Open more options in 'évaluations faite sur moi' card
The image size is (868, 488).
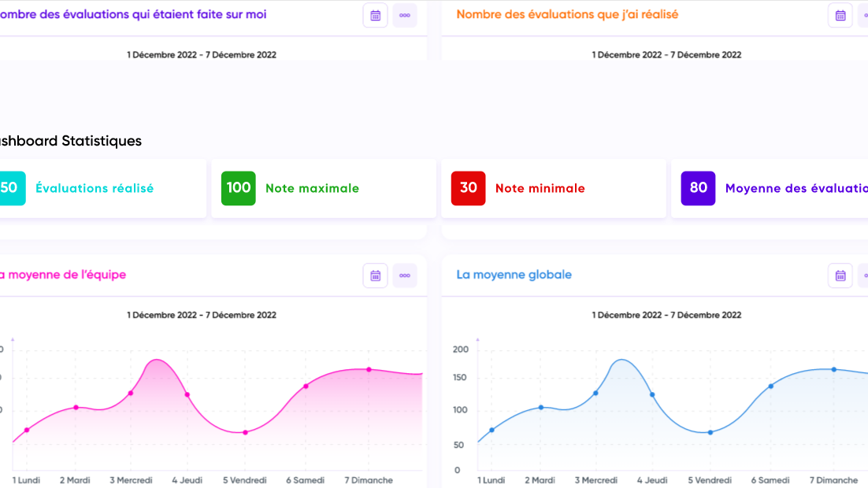tap(405, 15)
